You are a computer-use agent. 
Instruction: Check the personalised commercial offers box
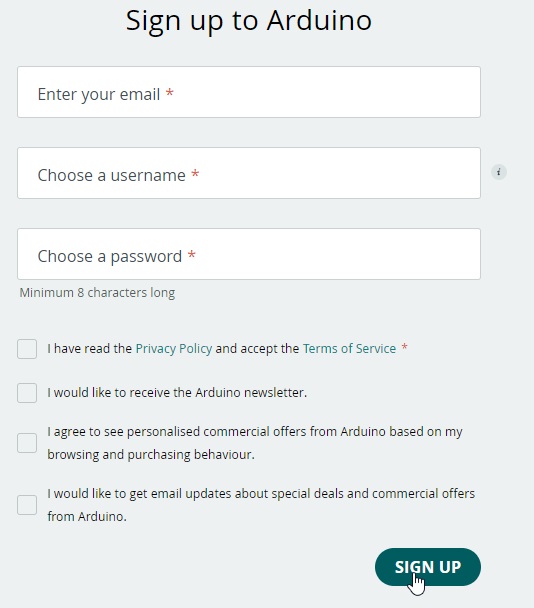pos(27,443)
